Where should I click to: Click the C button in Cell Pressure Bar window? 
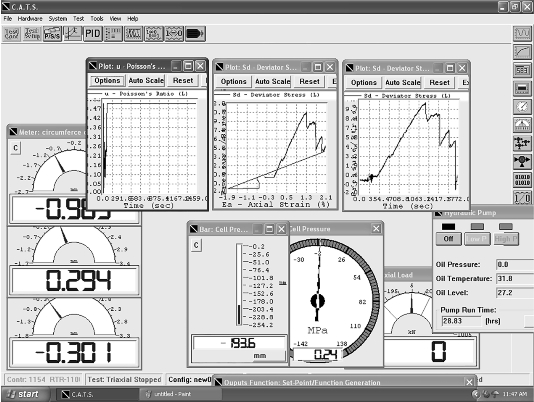click(196, 245)
